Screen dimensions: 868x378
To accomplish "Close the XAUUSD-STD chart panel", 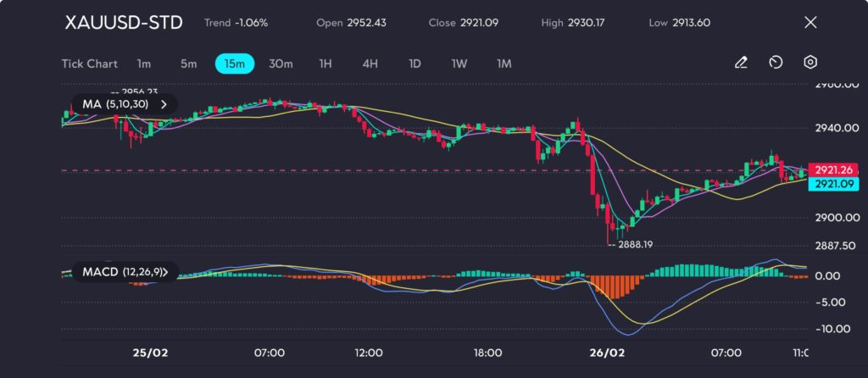I will pyautogui.click(x=810, y=23).
